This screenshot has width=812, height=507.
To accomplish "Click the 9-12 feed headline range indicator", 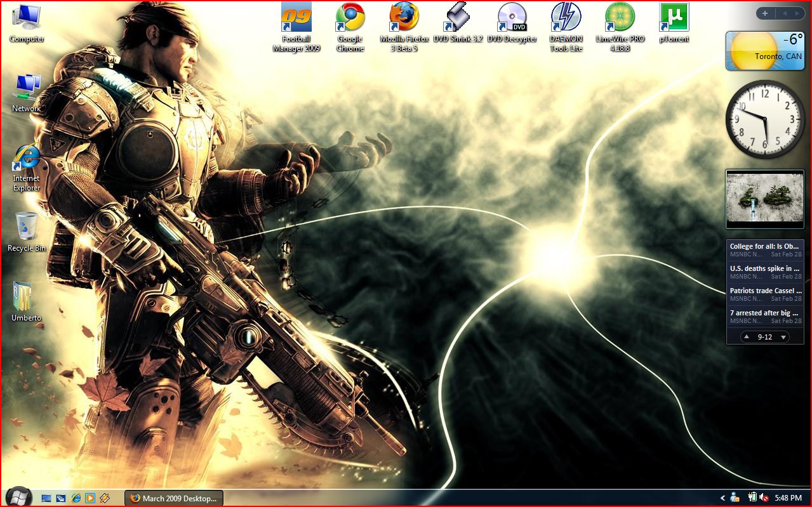I will coord(765,337).
